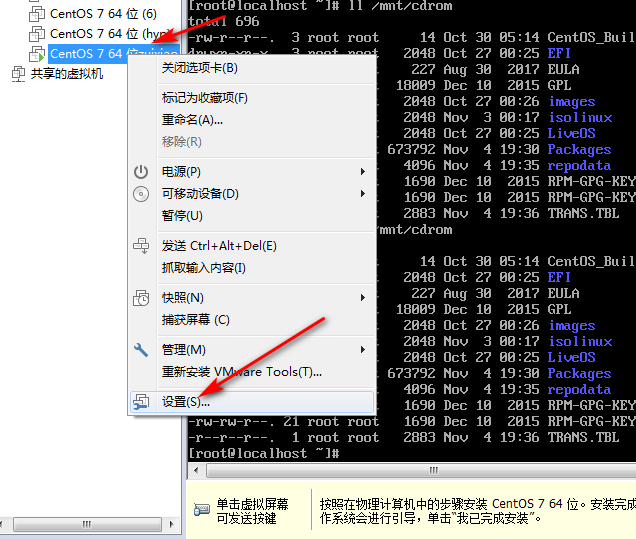Click the second TRANS.TBL entry in the terminal

click(x=583, y=438)
